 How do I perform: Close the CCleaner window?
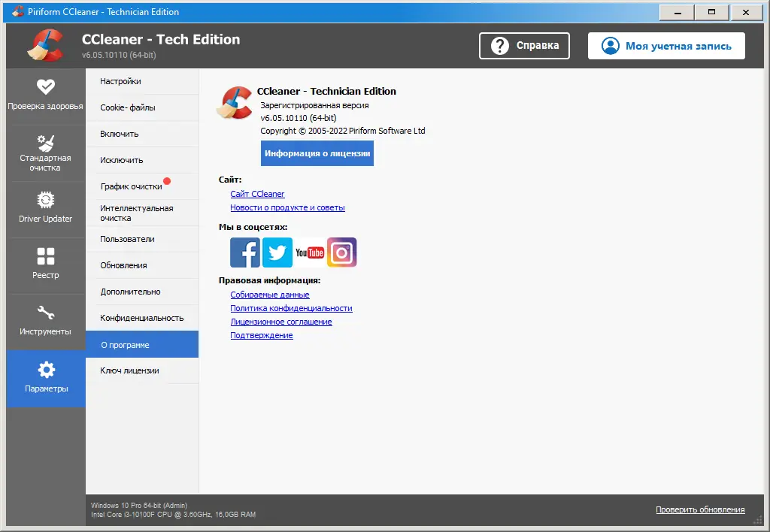click(746, 12)
